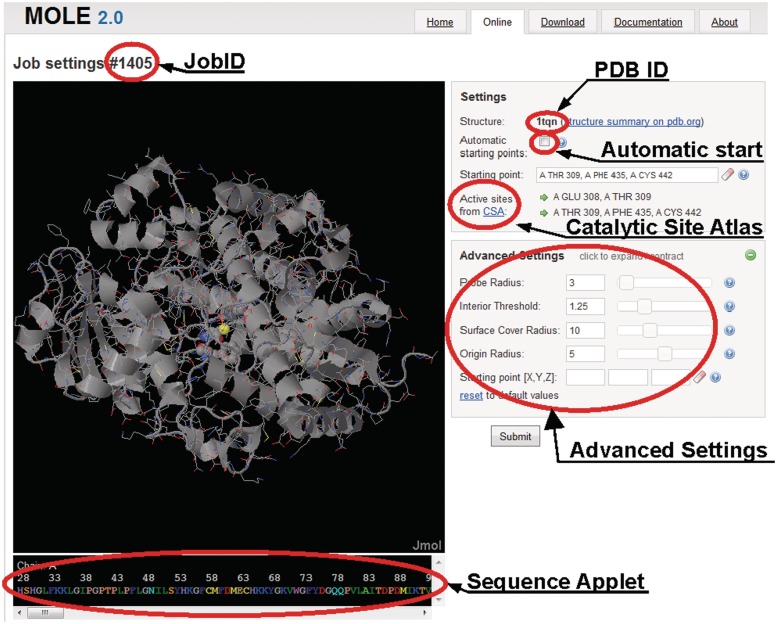Screen dimensions: 777x624
Task: Open help icon for Automatic starting points
Action: (563, 143)
